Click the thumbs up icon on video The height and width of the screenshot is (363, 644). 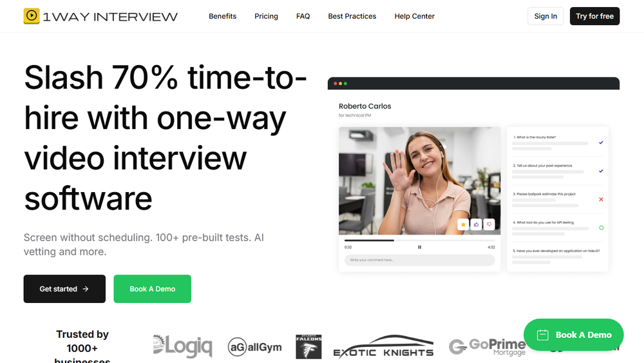476,224
